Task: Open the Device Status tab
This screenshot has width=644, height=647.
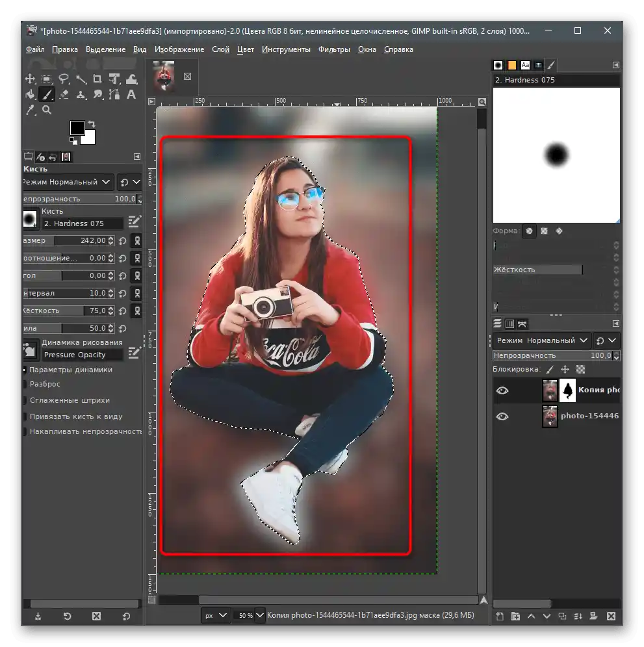Action: click(40, 157)
